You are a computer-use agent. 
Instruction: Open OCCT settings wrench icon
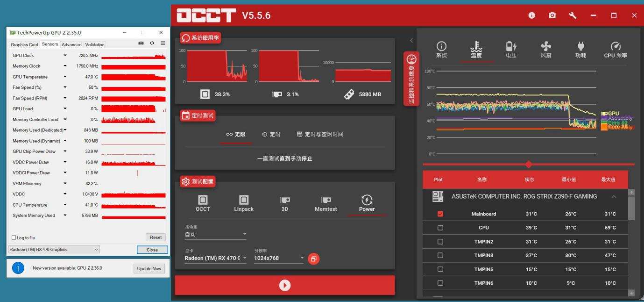(x=573, y=15)
